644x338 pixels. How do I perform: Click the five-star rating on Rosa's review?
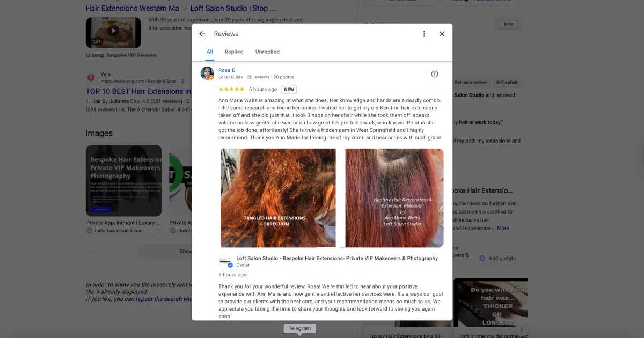point(231,90)
